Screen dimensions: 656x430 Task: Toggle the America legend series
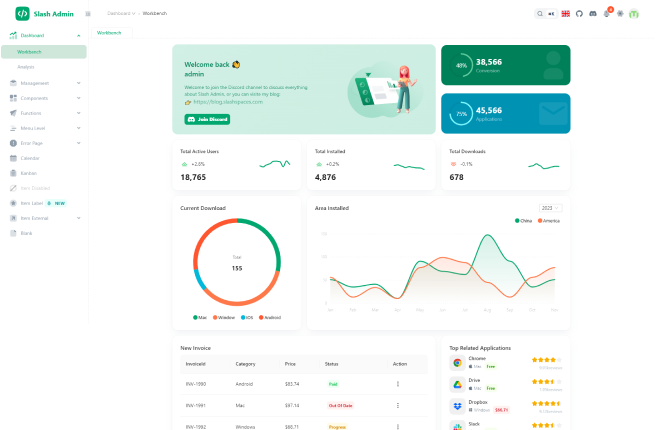click(549, 220)
